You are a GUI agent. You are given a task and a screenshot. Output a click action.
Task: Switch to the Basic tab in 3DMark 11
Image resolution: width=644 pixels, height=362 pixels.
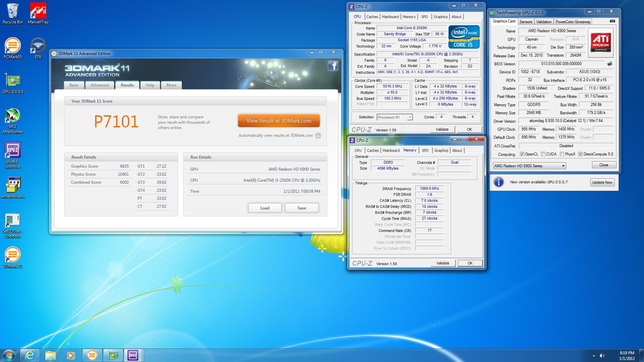pyautogui.click(x=74, y=85)
